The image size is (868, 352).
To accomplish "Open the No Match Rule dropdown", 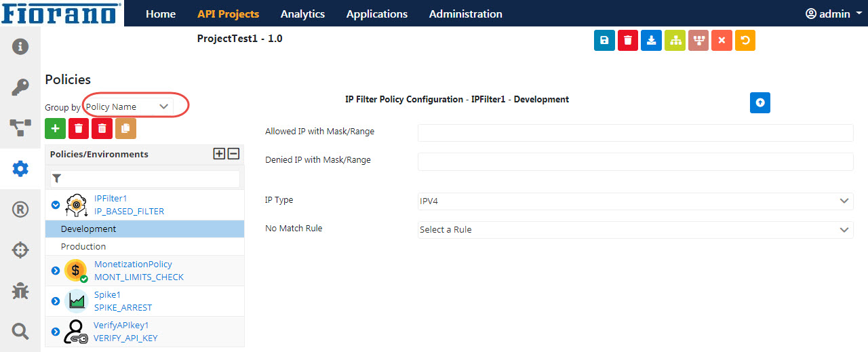I will coord(635,229).
